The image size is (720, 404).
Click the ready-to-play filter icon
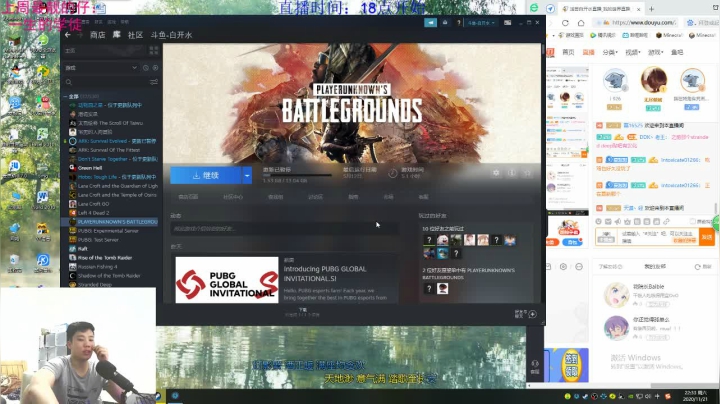point(155,68)
